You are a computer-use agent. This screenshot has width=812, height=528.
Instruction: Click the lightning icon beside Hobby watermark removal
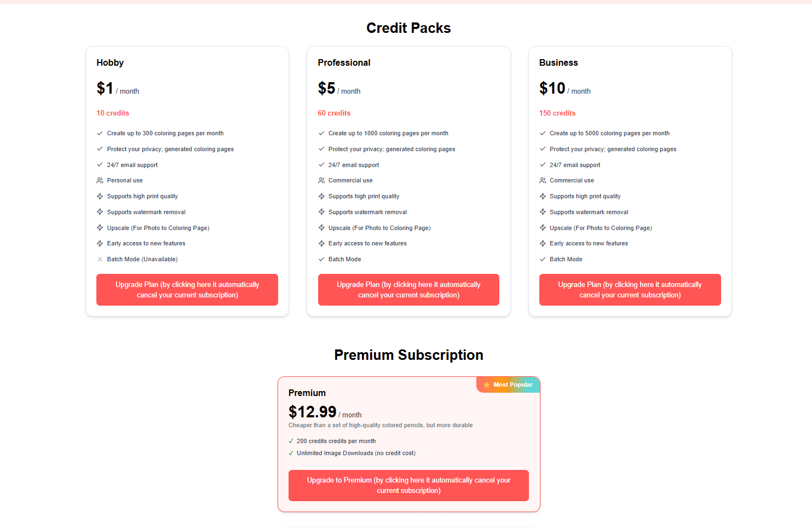100,212
